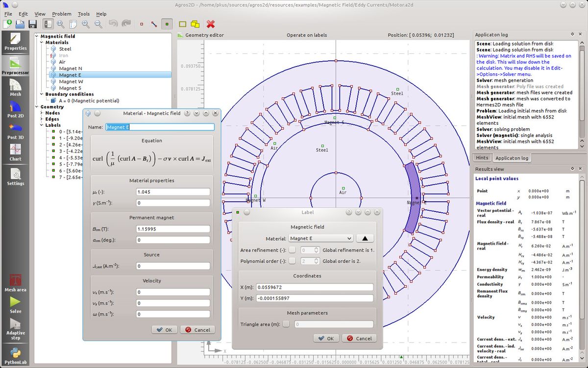Enable the Polynomial order checkbox

pos(292,261)
